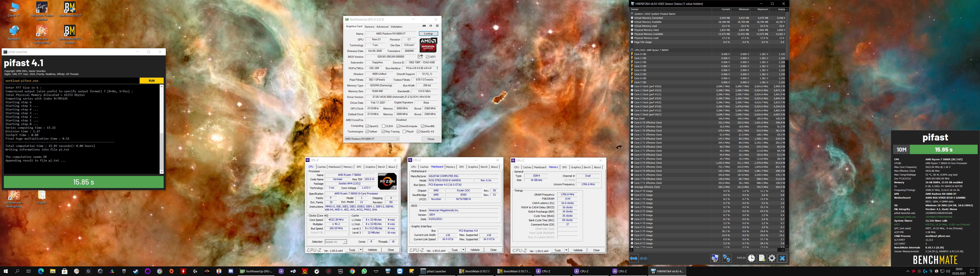Click Close in CPU-Z Mainboard window
Viewport: 980px width, 276px height.
493,250
